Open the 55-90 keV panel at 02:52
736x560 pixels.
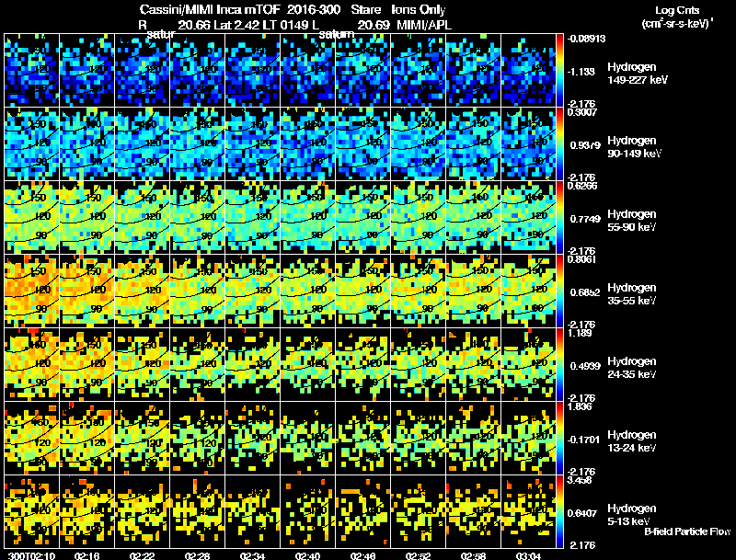click(x=419, y=218)
